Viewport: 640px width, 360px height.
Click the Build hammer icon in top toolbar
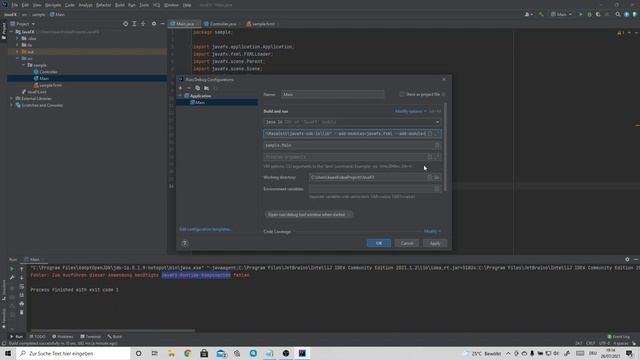[541, 14]
